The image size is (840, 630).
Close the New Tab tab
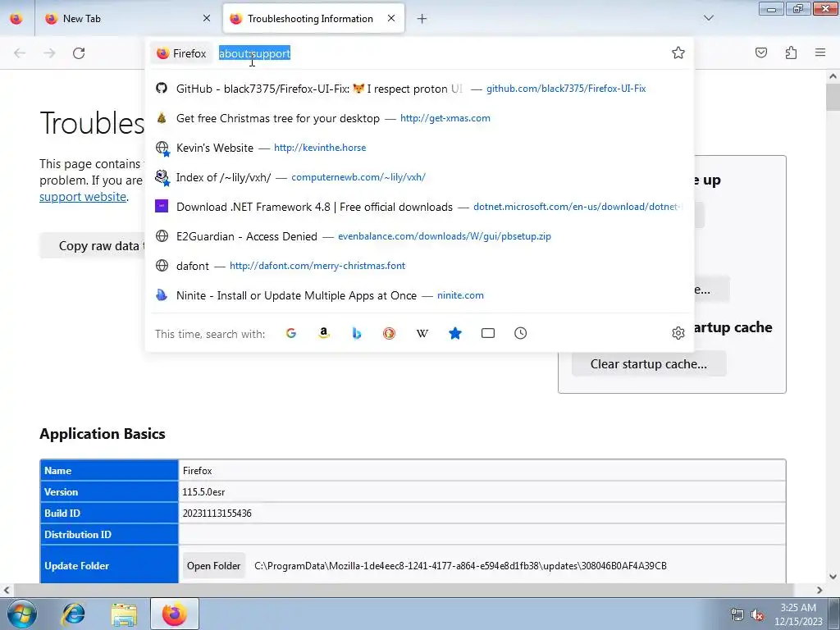pos(207,18)
